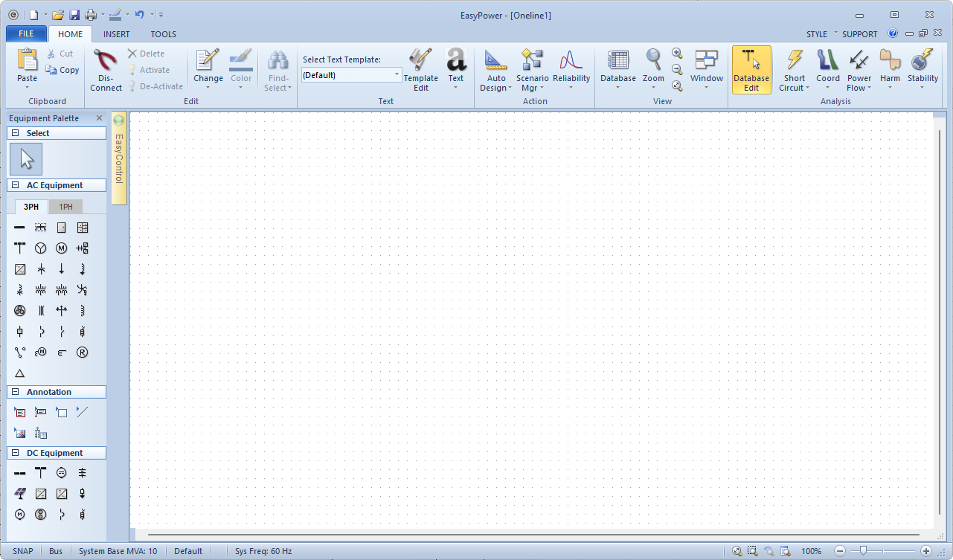
Task: Open the help question mark icon
Action: [893, 33]
